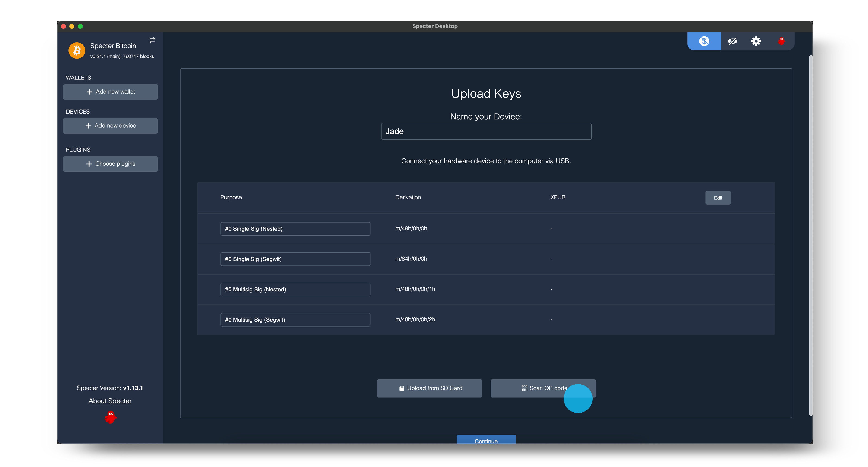868x467 pixels.
Task: Click the green maximize window button
Action: pos(80,26)
